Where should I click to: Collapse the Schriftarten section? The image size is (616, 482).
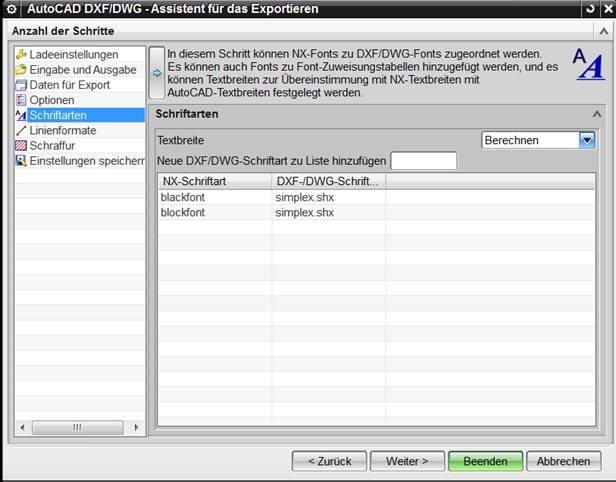596,115
